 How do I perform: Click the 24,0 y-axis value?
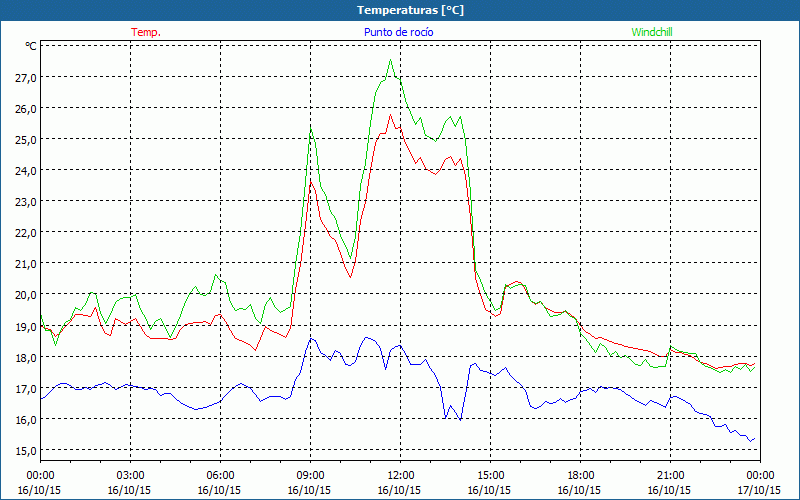point(27,171)
